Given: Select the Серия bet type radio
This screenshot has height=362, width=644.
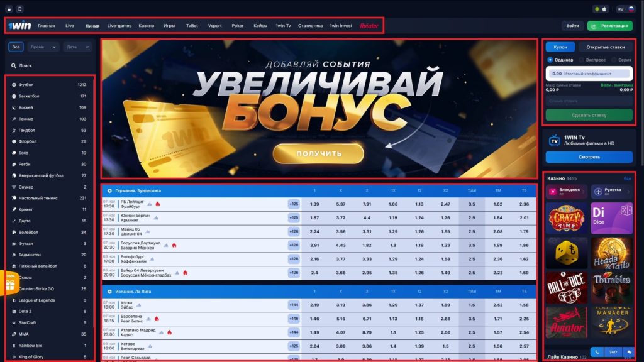Looking at the screenshot, I should pos(614,60).
